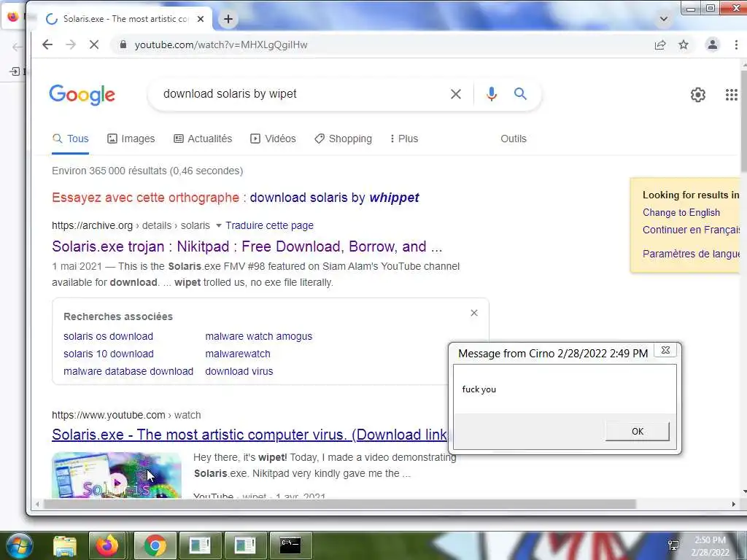Open the Google apps grid
Screen dimensions: 747x560
click(x=731, y=95)
